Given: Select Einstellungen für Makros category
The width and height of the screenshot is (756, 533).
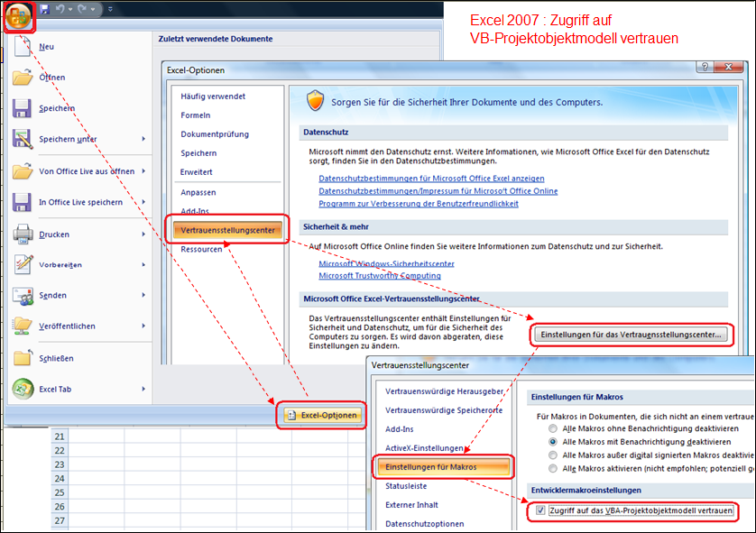Looking at the screenshot, I should pos(443,467).
